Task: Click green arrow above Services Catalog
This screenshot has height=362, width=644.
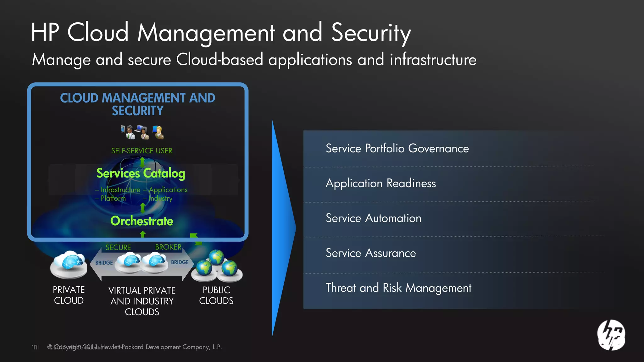Action: (142, 162)
